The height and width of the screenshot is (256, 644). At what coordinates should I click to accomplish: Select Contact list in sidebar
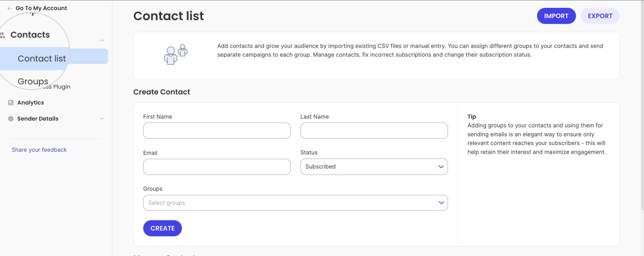click(42, 59)
